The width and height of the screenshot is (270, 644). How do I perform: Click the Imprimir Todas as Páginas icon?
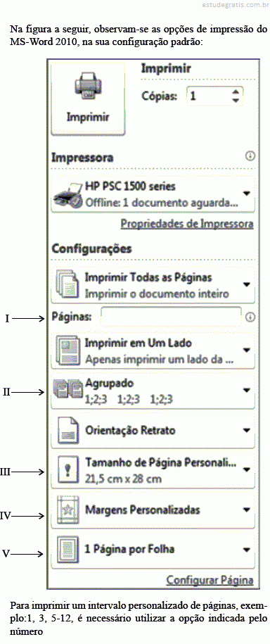[66, 284]
